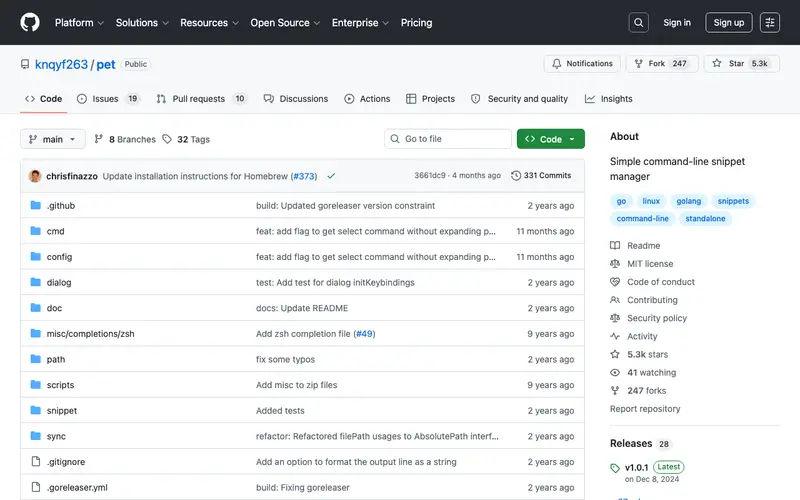Open the golang topic tag
Screen dimensions: 800x500
688,201
